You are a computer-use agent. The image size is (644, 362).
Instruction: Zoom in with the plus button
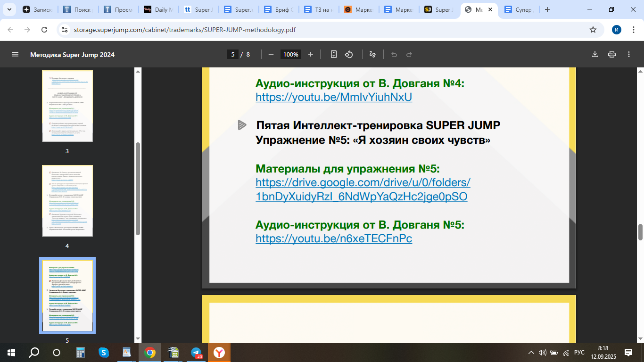(310, 54)
